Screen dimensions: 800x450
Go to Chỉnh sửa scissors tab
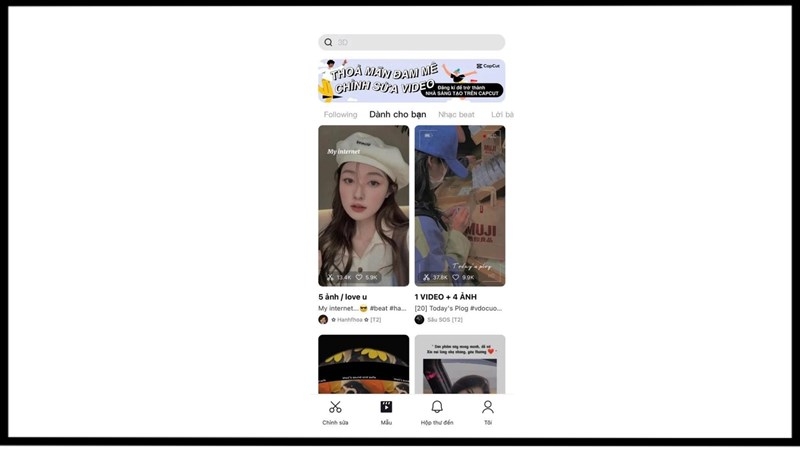tap(335, 407)
